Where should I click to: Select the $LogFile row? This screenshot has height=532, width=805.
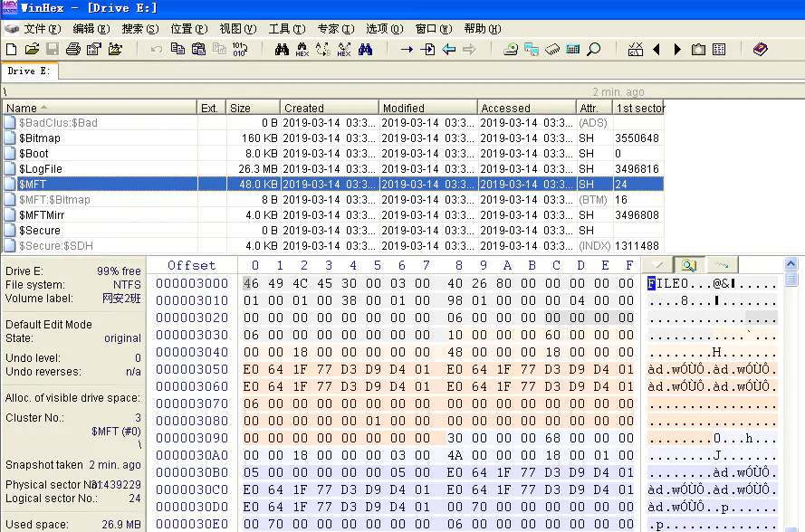click(x=333, y=169)
